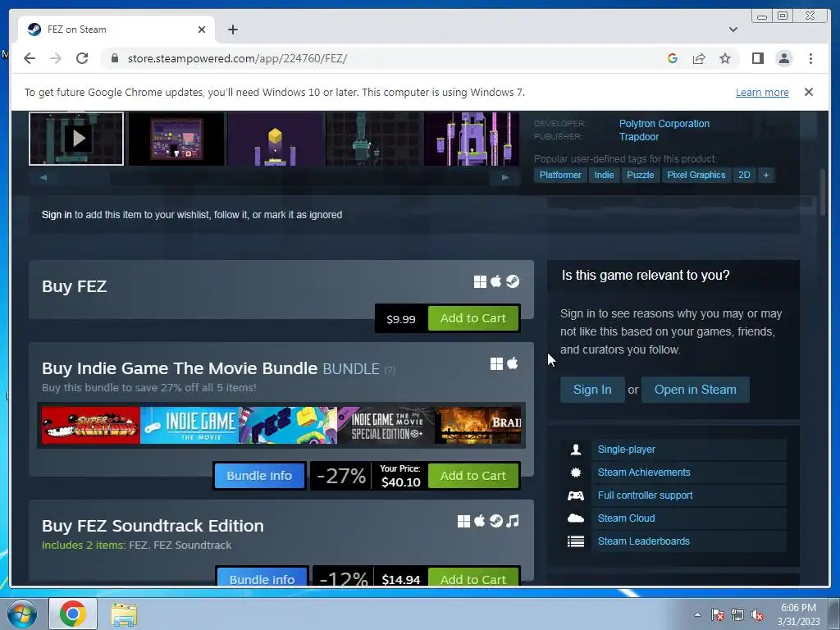The image size is (840, 630).
Task: Open the Windows Start menu
Action: (x=22, y=614)
